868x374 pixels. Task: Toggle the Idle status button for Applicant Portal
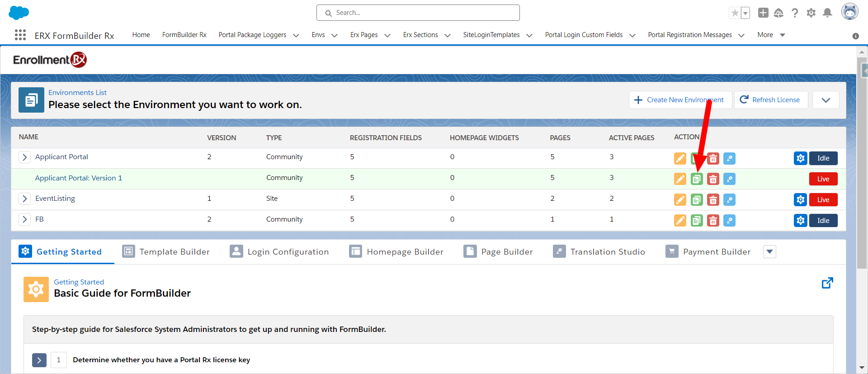(x=823, y=158)
